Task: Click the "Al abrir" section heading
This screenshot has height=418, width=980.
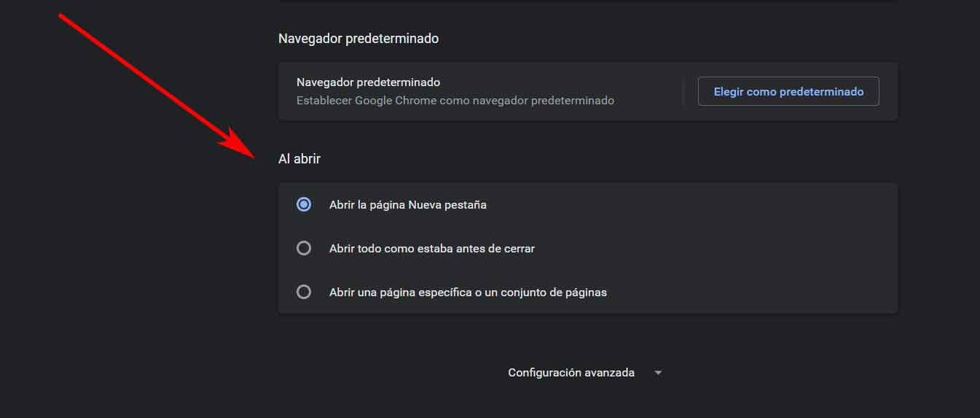Action: pyautogui.click(x=299, y=158)
